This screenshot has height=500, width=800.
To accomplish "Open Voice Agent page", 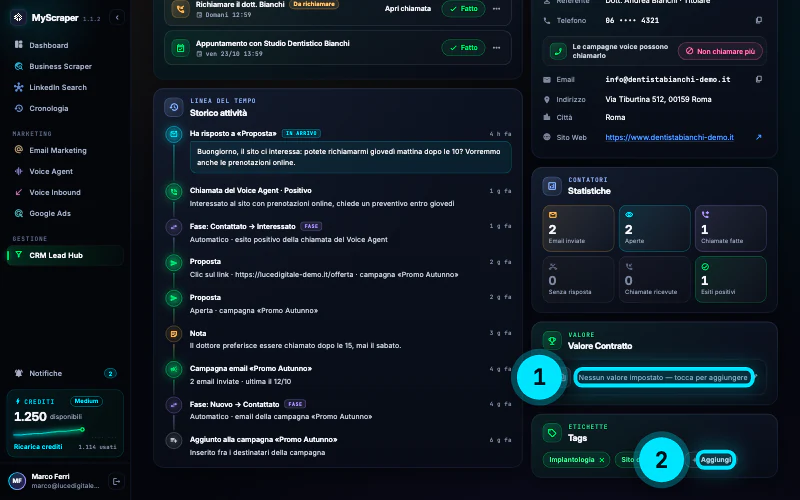I will 51,171.
